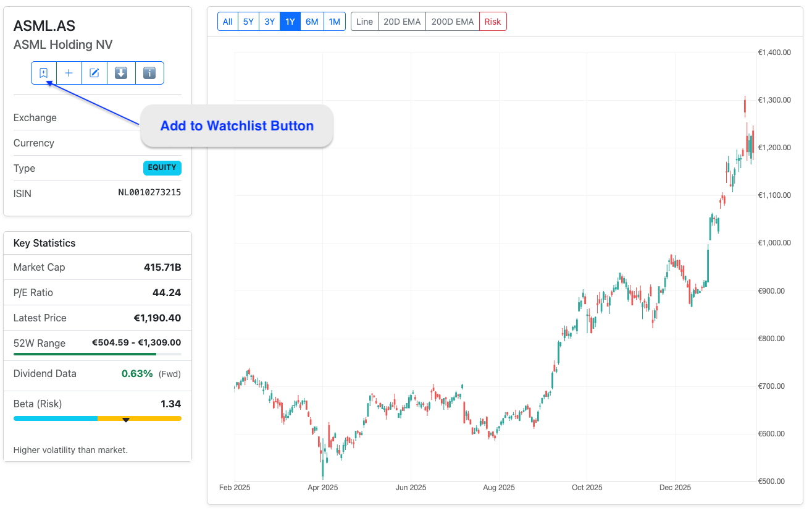Click the Beta risk triangle marker
The image size is (812, 513).
click(126, 420)
